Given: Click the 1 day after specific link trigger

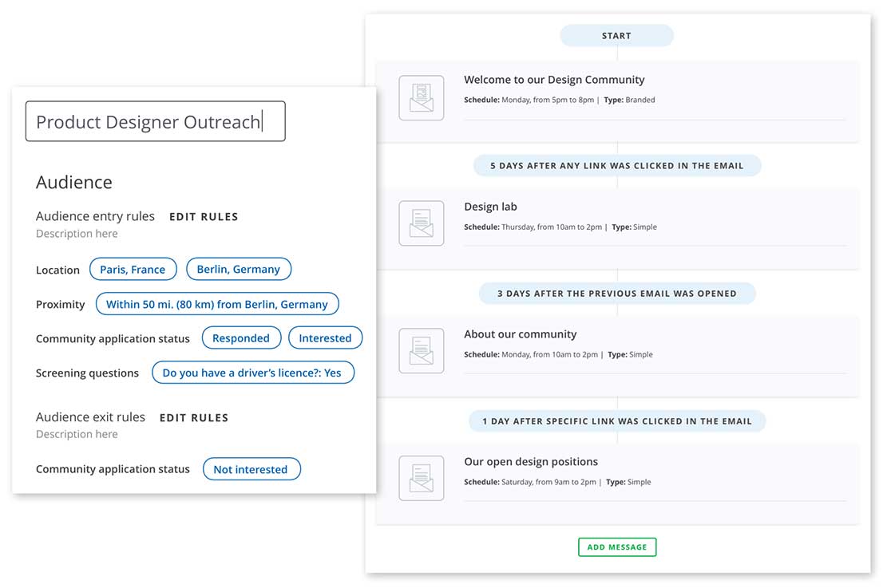Looking at the screenshot, I should 616,421.
